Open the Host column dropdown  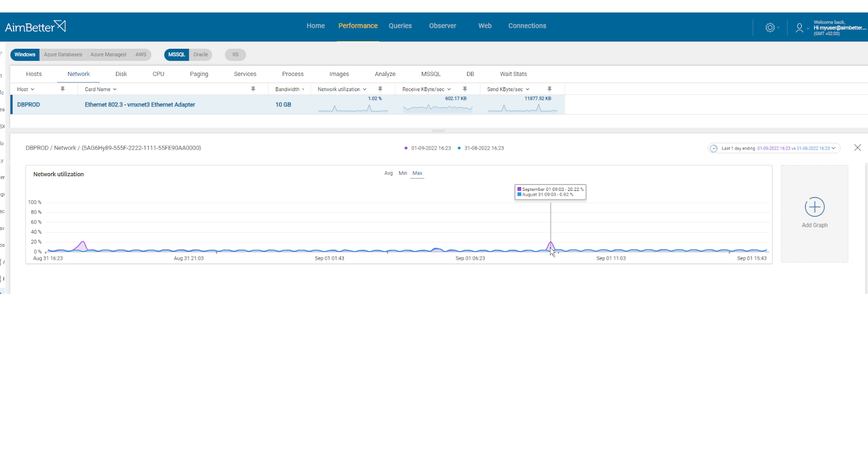click(33, 89)
